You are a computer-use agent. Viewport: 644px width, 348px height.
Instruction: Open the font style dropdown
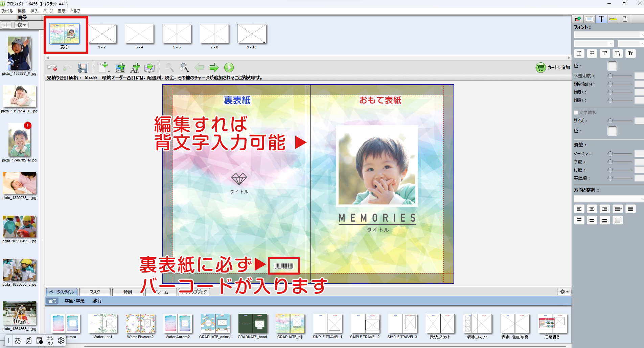coord(594,43)
